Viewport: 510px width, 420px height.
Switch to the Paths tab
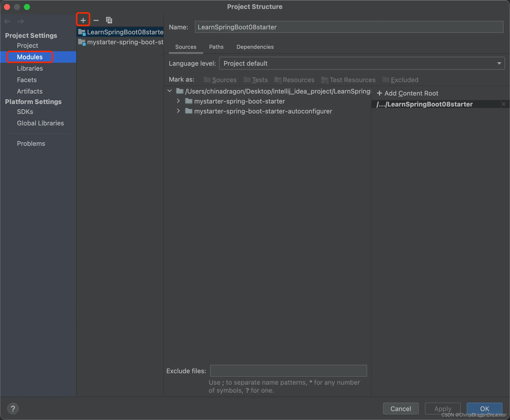216,47
